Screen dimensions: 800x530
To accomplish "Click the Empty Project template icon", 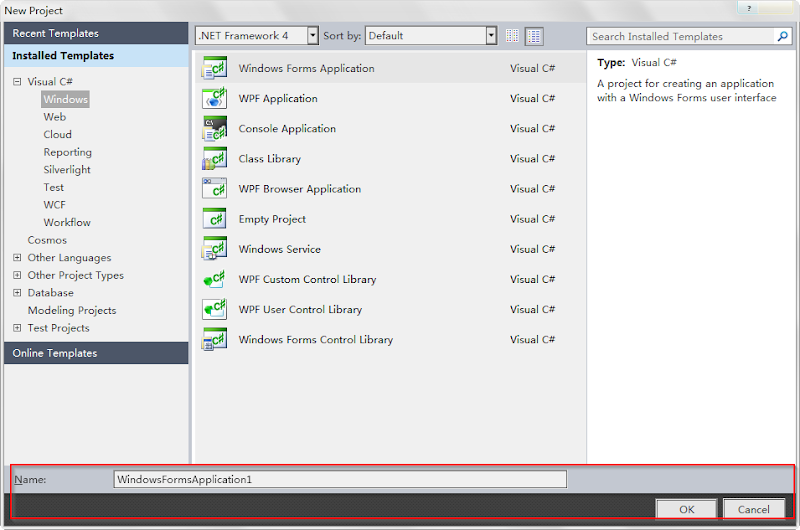I will coord(214,219).
